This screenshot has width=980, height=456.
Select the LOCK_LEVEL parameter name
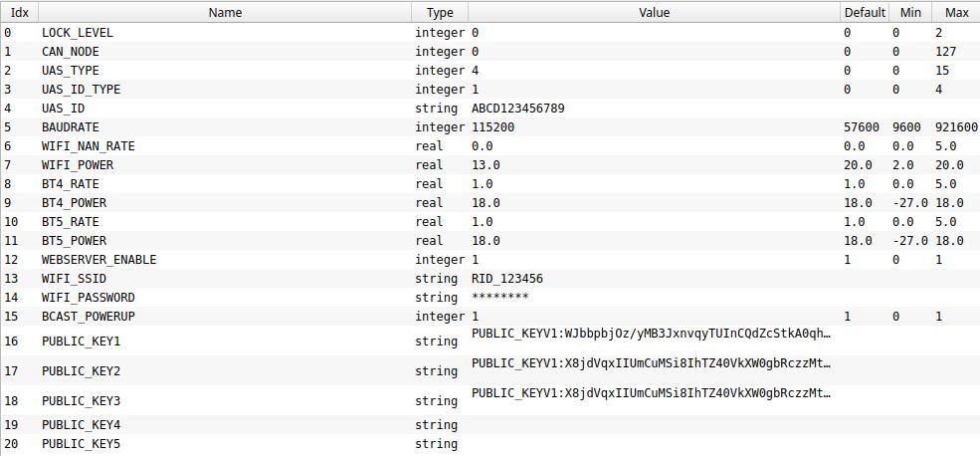click(x=77, y=33)
